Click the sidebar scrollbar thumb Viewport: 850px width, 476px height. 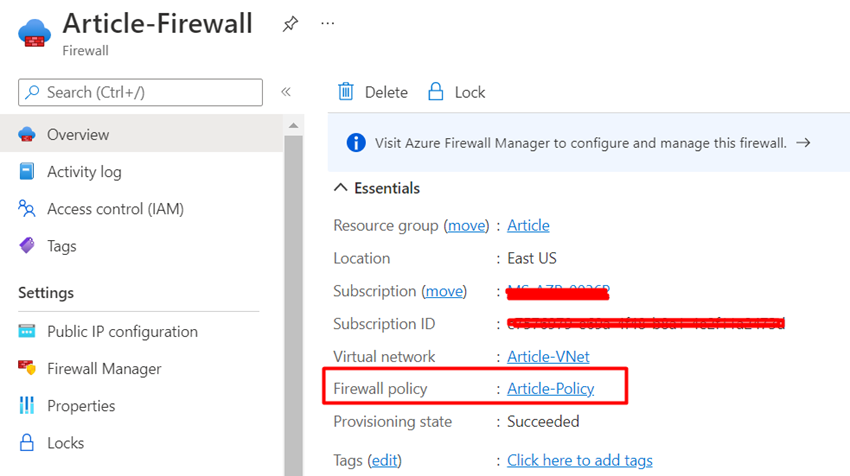293,304
